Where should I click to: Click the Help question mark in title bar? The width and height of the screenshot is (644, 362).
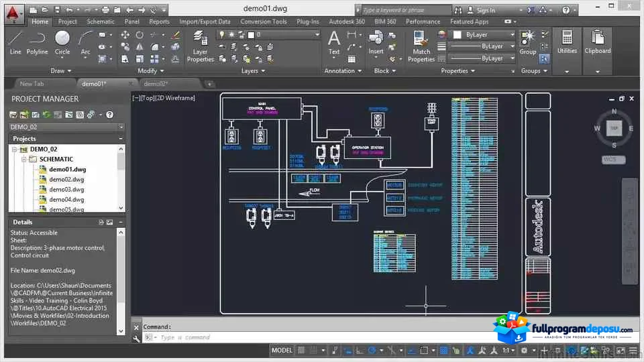pyautogui.click(x=566, y=10)
